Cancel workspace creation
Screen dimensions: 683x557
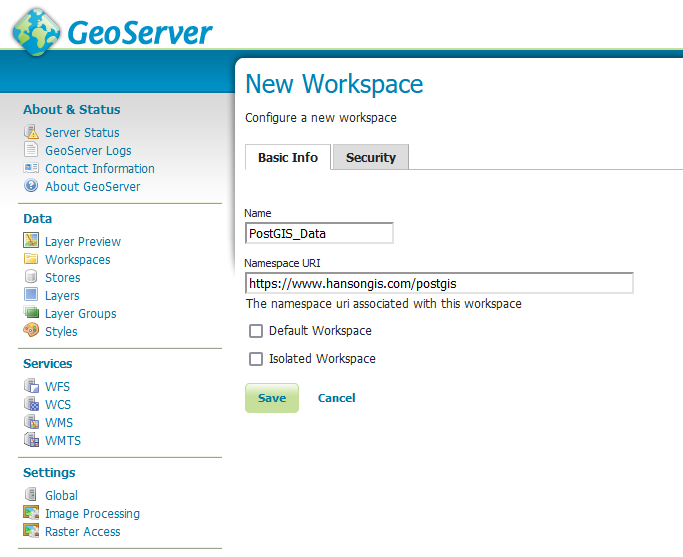(337, 398)
